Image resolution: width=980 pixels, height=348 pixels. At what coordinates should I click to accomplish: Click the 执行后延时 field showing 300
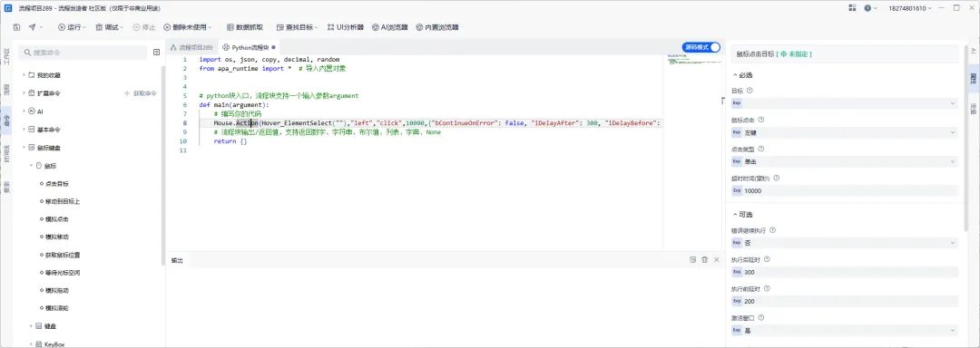pos(845,272)
